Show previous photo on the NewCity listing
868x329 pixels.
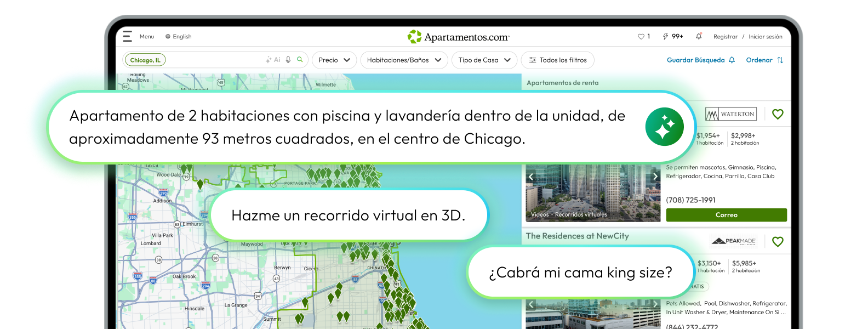pos(530,304)
